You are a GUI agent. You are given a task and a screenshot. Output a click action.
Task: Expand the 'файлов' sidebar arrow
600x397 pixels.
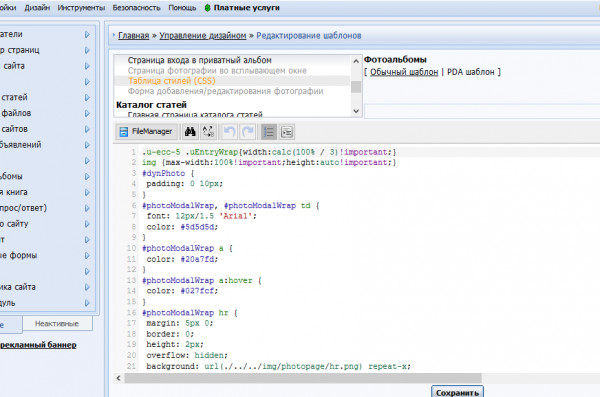click(87, 113)
